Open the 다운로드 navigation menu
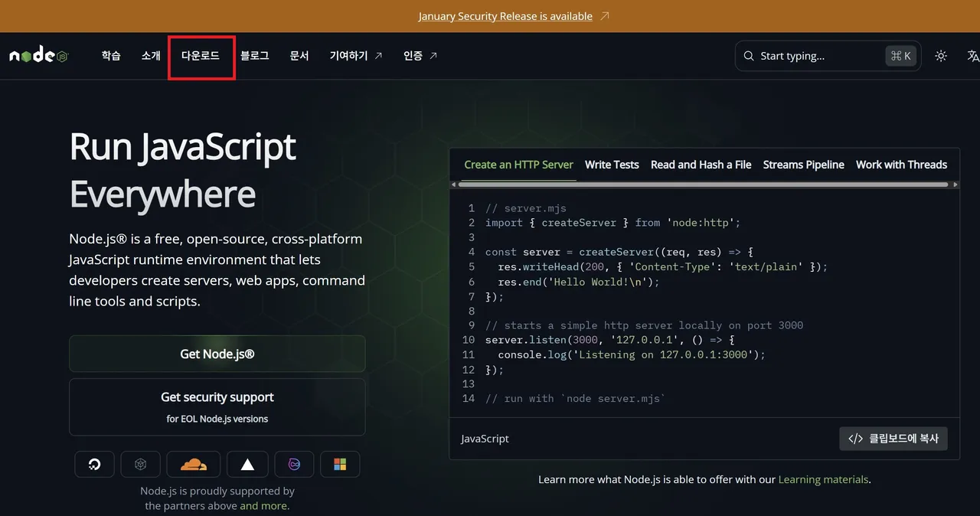 click(x=201, y=56)
